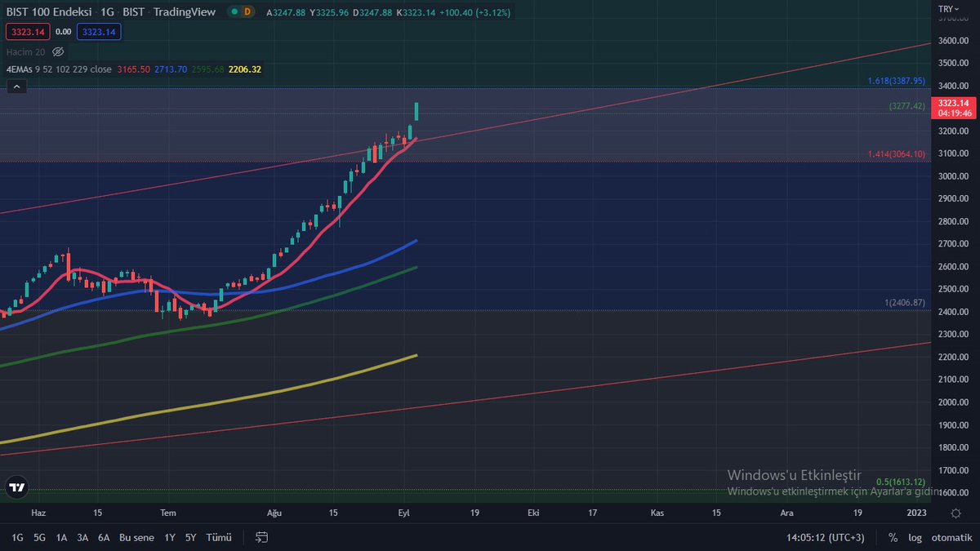The width and height of the screenshot is (980, 551).
Task: Click the yellow EMA value 2206.32
Action: tap(245, 69)
